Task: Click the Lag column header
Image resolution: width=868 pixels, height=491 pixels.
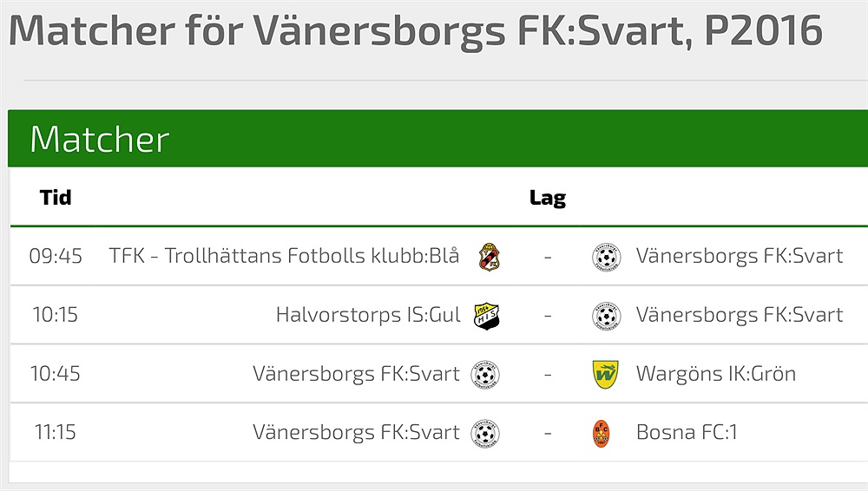Action: click(x=547, y=198)
